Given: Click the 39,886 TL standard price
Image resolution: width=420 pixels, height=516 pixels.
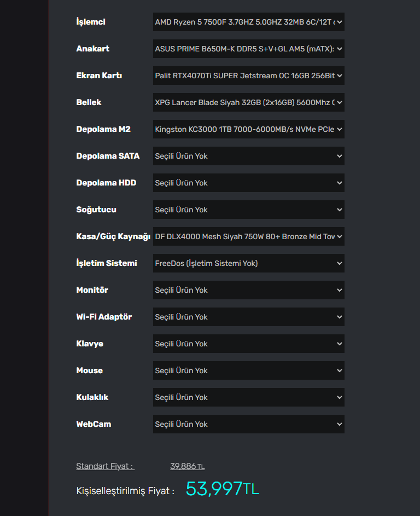Looking at the screenshot, I should [x=187, y=466].
